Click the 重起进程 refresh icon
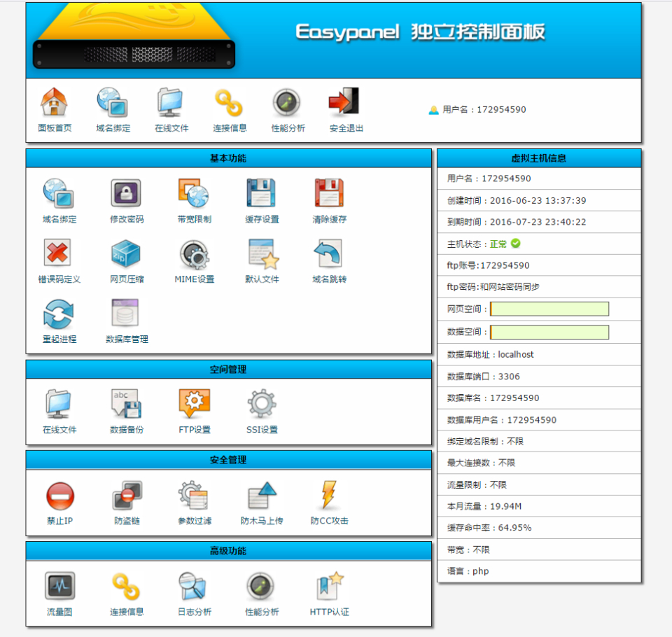672x637 pixels. pyautogui.click(x=59, y=314)
